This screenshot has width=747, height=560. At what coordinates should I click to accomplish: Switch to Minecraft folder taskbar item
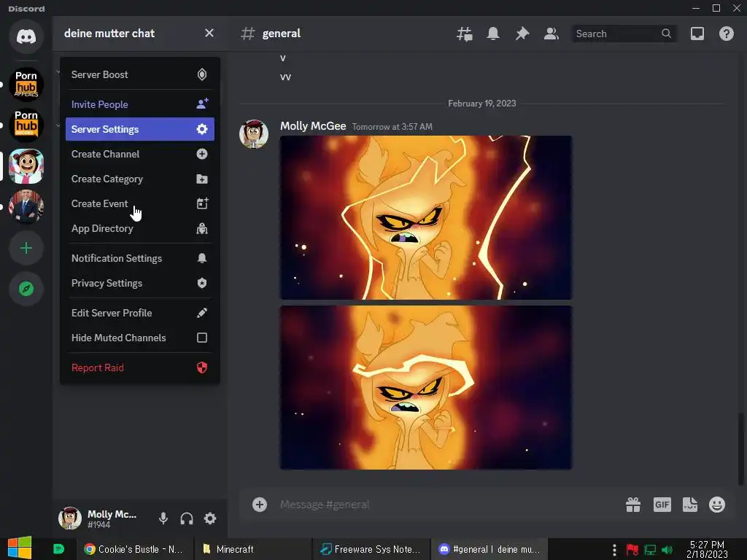click(252, 549)
